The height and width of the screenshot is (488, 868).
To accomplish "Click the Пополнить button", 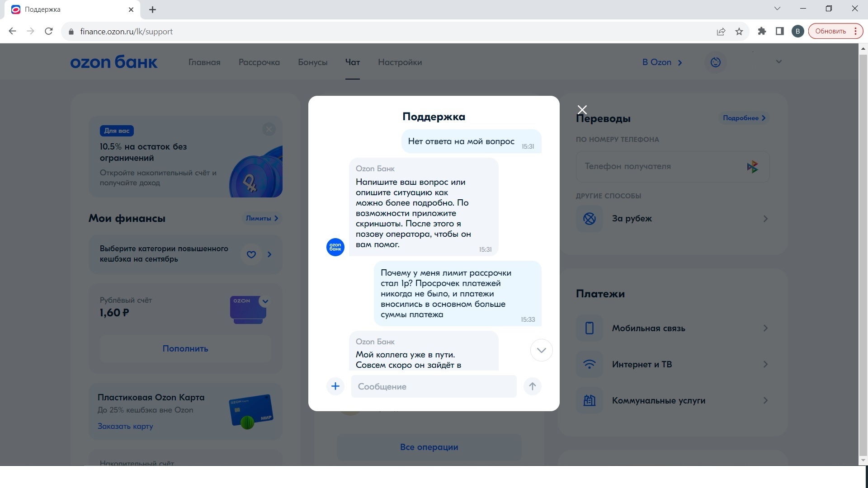I will click(185, 348).
